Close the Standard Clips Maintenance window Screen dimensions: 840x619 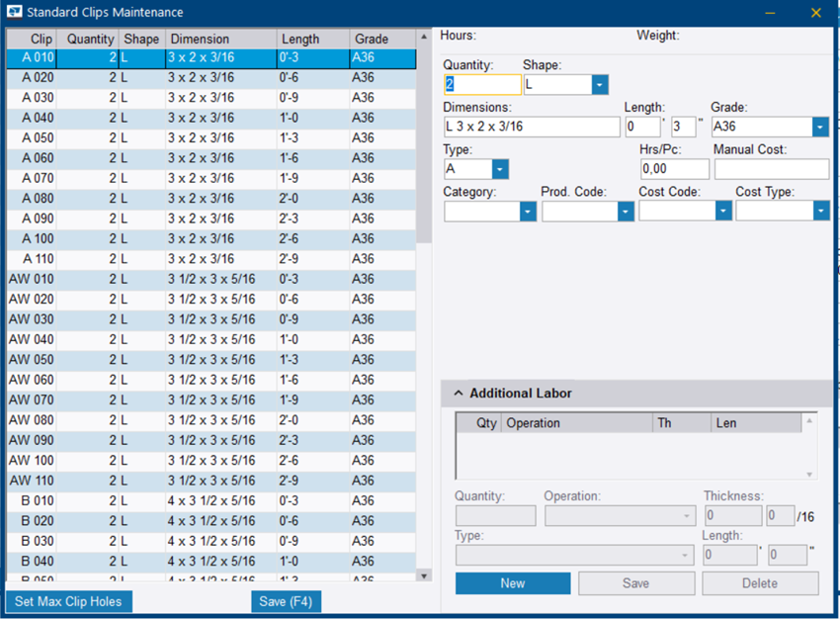[815, 13]
